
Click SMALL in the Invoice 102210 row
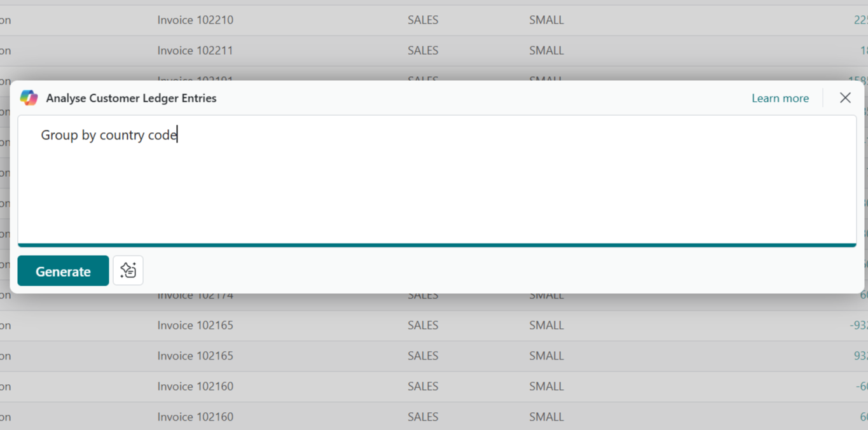point(546,20)
